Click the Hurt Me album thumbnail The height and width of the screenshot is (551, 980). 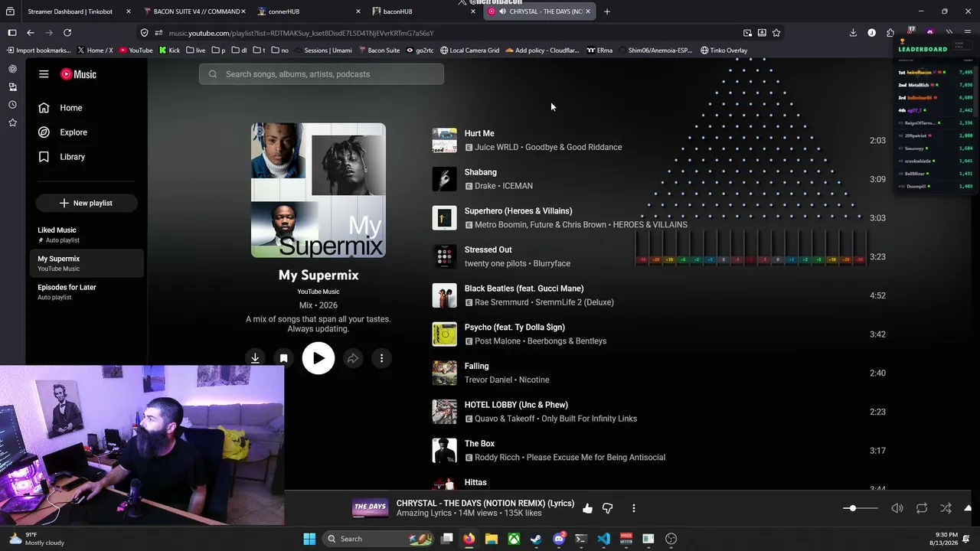coord(444,140)
